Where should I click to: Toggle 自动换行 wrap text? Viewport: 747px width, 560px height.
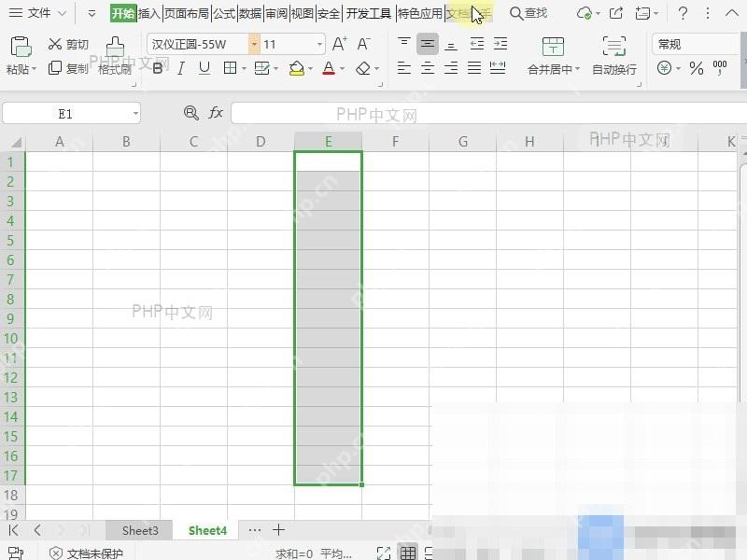coord(614,56)
